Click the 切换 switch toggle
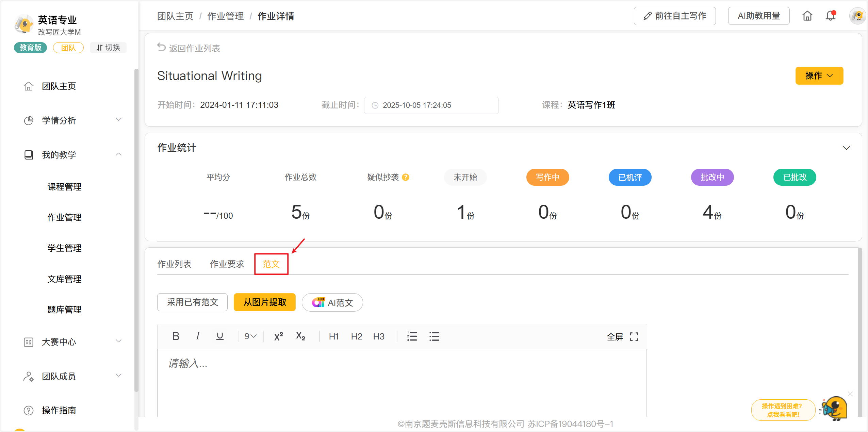Image resolution: width=868 pixels, height=432 pixels. click(108, 48)
